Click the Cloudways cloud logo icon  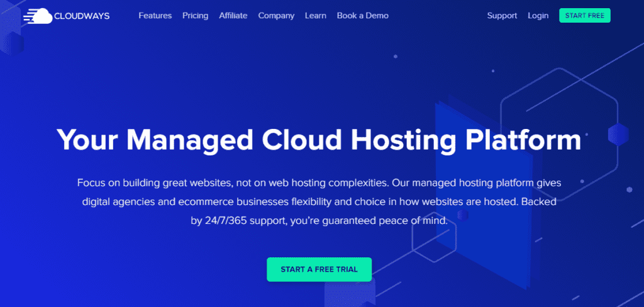point(38,16)
